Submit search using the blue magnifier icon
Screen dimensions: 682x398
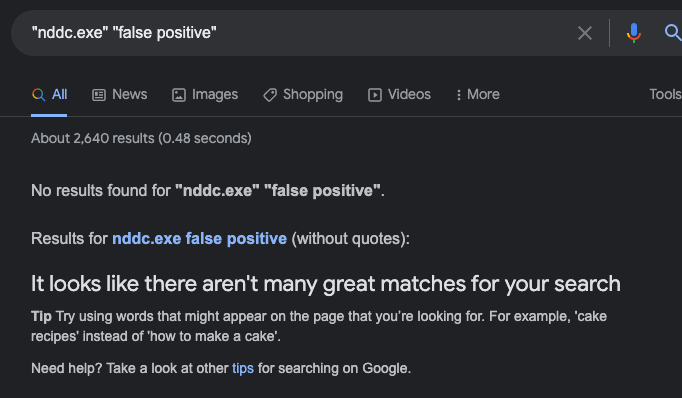[x=672, y=33]
